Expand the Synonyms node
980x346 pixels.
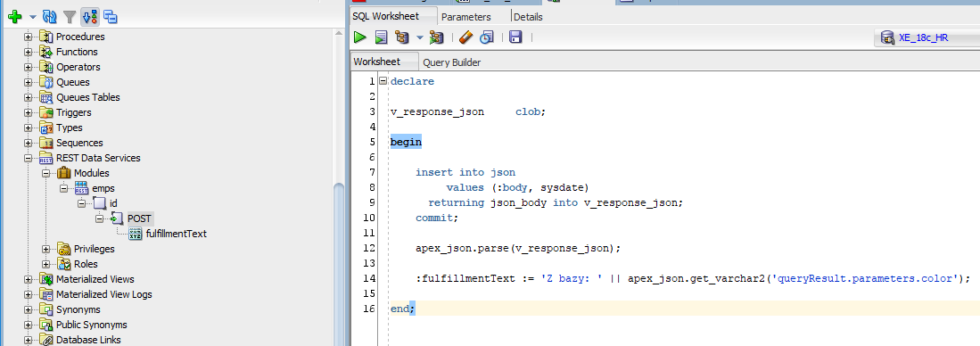(x=29, y=309)
